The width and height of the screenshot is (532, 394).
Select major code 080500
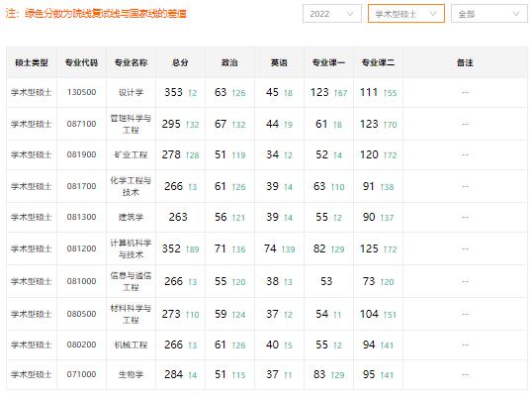click(x=81, y=314)
